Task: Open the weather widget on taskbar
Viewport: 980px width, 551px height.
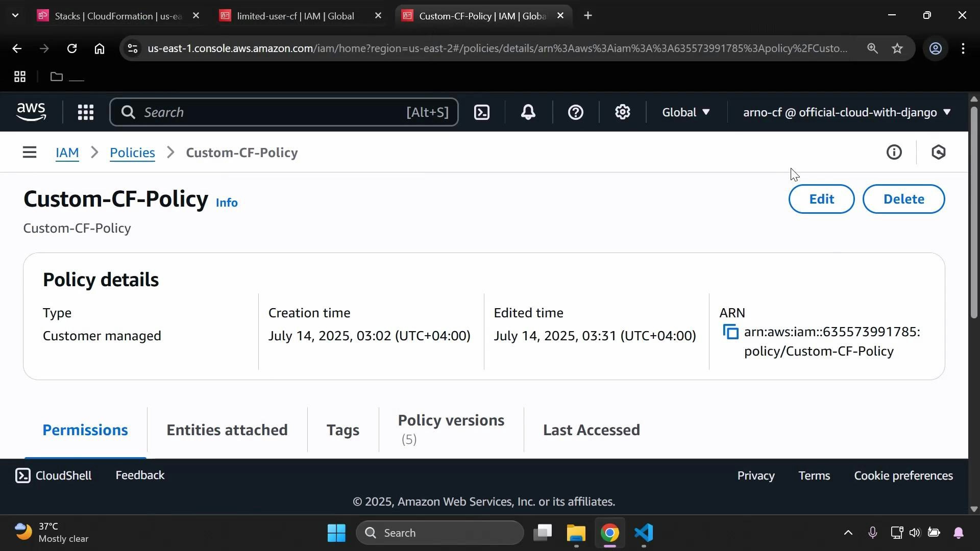Action: [x=52, y=533]
